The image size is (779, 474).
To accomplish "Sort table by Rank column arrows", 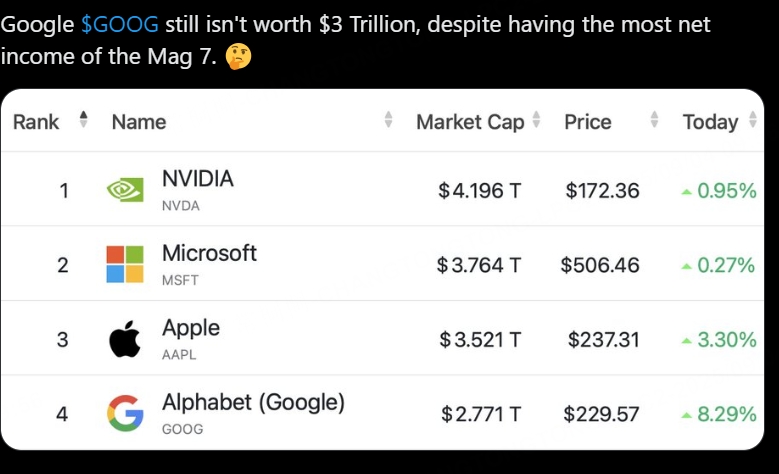I will point(83,121).
